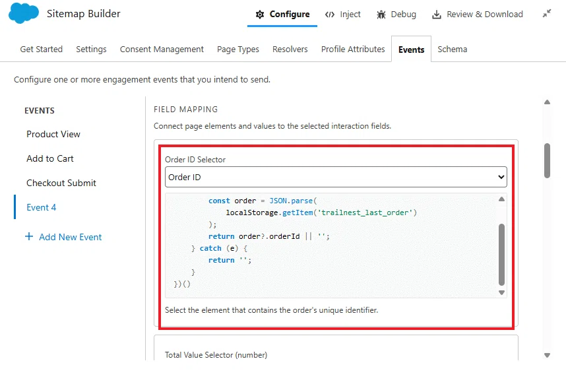This screenshot has width=566, height=392.
Task: Go to Consent Management tab
Action: (162, 49)
